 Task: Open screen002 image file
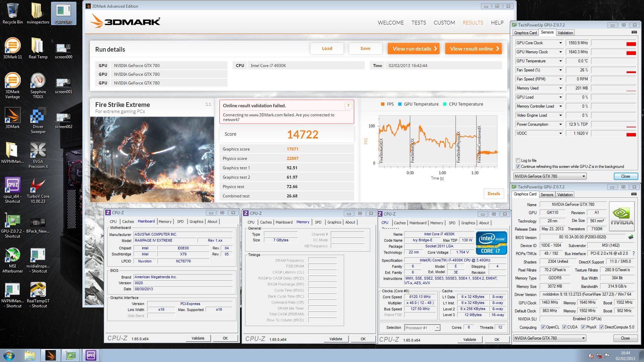pos(63,121)
